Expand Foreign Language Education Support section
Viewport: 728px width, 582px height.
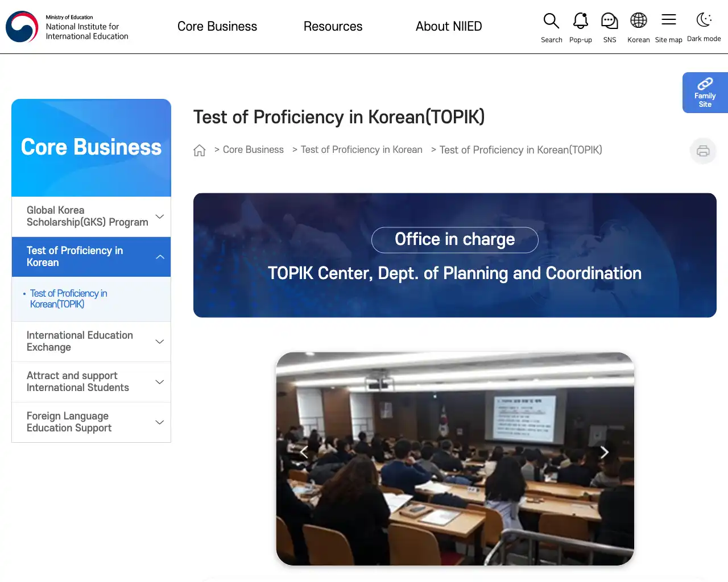[91, 422]
